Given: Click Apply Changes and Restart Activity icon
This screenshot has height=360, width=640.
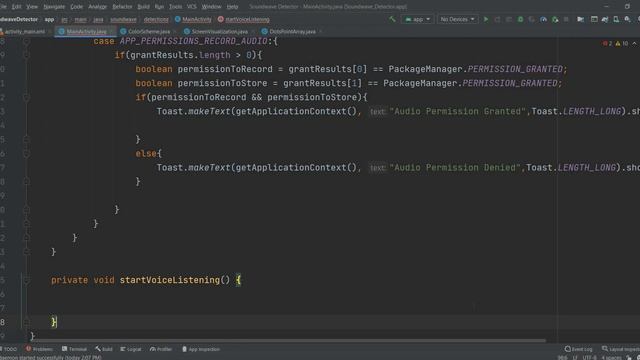Looking at the screenshot, I should 497,19.
